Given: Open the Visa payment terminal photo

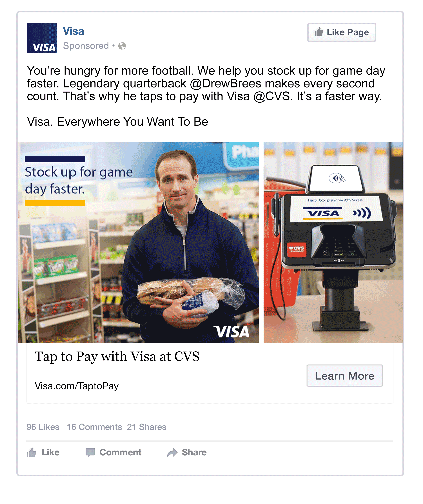Looking at the screenshot, I should pos(333,242).
